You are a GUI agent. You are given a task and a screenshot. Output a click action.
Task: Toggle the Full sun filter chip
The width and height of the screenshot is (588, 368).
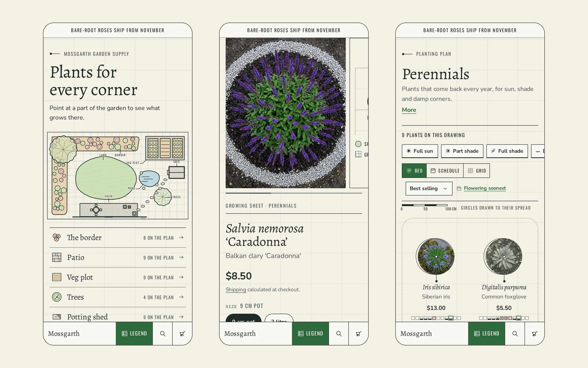[420, 151]
